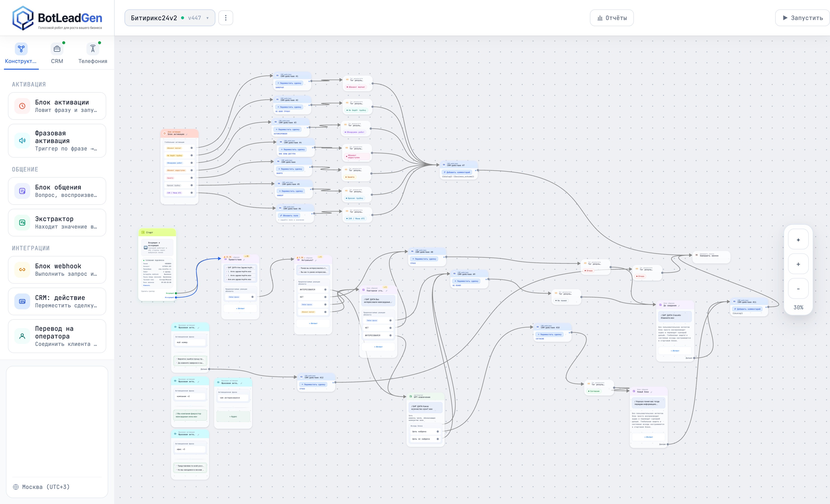Screen dimensions: 830x504
Task: Click Переместить сделку in CRM-действие #2
Action: coord(289,107)
